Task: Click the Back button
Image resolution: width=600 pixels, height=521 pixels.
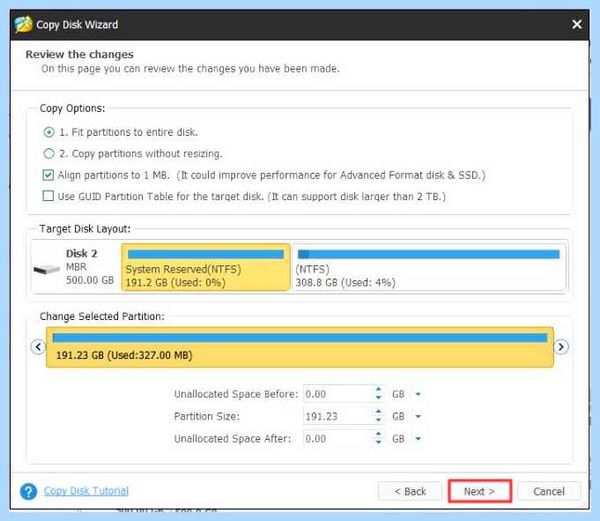Action: [410, 492]
